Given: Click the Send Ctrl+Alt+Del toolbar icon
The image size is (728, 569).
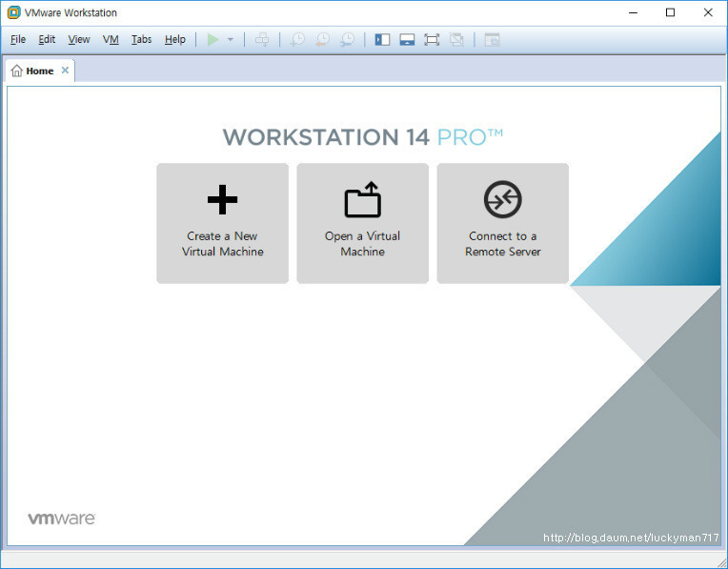Looking at the screenshot, I should pos(262,39).
